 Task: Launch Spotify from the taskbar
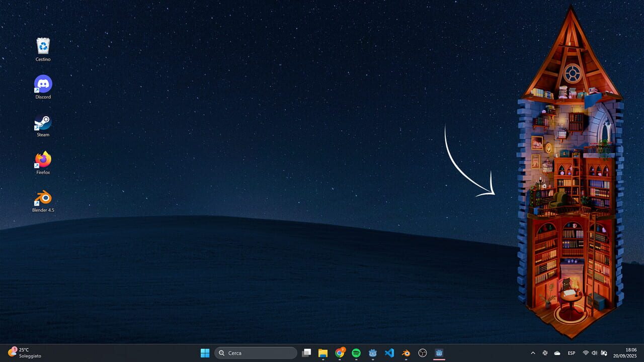[356, 352]
